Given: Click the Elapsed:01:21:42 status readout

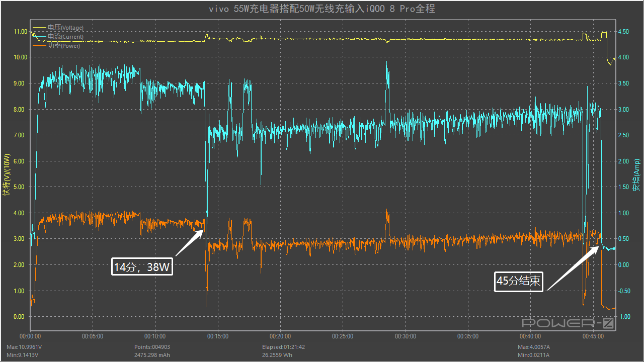Looking at the screenshot, I should (x=284, y=347).
